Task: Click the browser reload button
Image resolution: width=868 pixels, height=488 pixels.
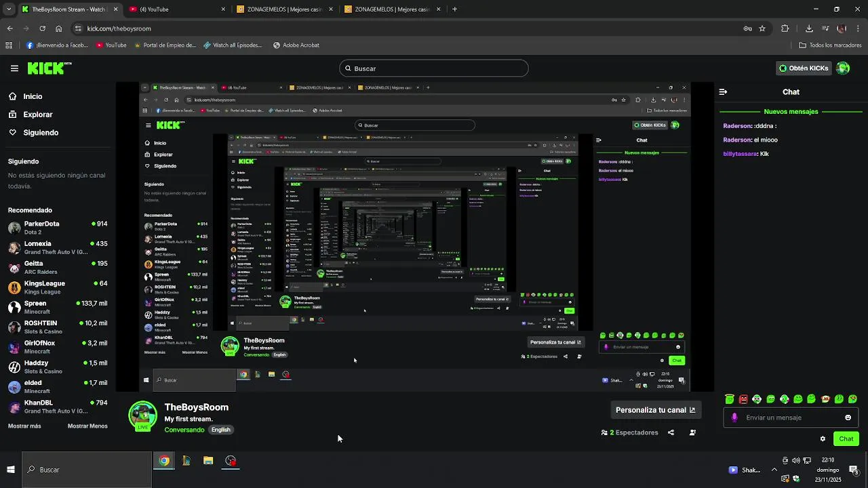Action: coord(42,28)
